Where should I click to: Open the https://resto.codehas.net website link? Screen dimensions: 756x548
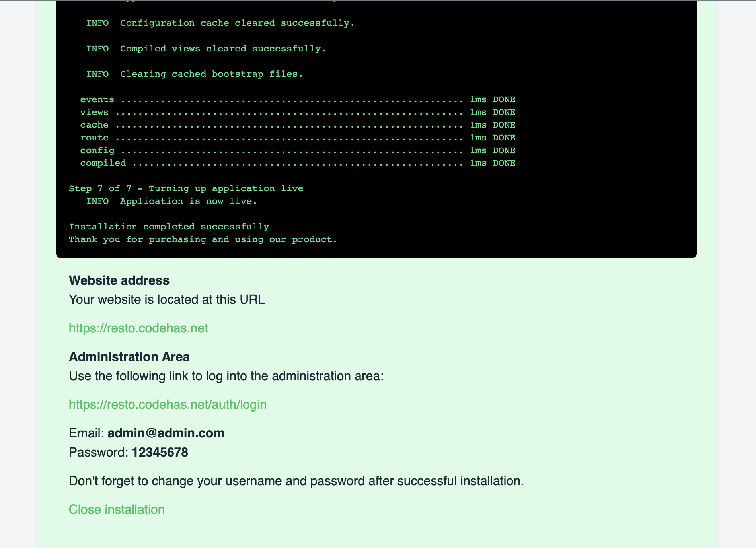click(138, 328)
